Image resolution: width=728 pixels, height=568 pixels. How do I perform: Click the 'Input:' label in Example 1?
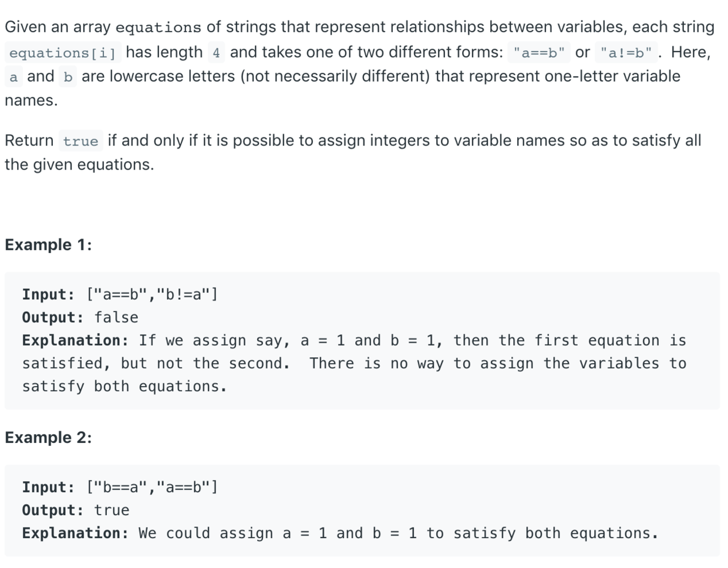(x=49, y=294)
